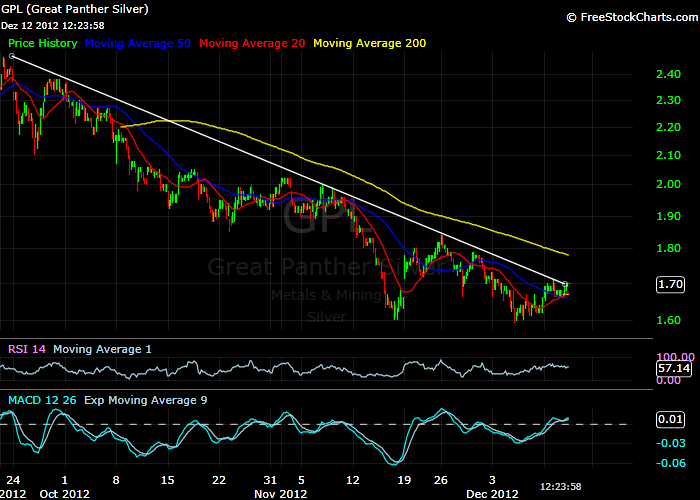Click the date axis label 12
The width and height of the screenshot is (700, 500).
(353, 480)
